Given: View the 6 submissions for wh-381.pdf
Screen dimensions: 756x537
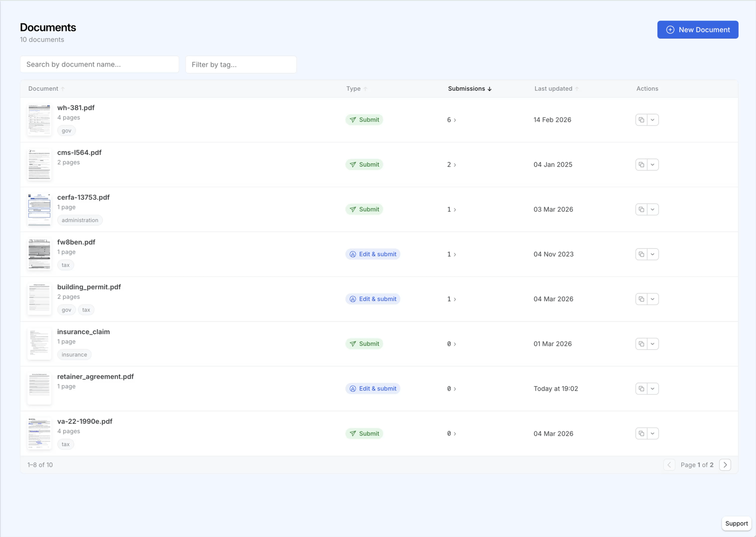Looking at the screenshot, I should pyautogui.click(x=451, y=120).
